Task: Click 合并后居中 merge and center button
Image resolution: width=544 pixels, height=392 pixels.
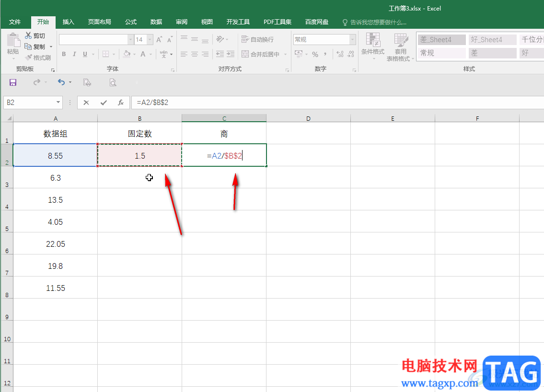Action: [x=261, y=54]
